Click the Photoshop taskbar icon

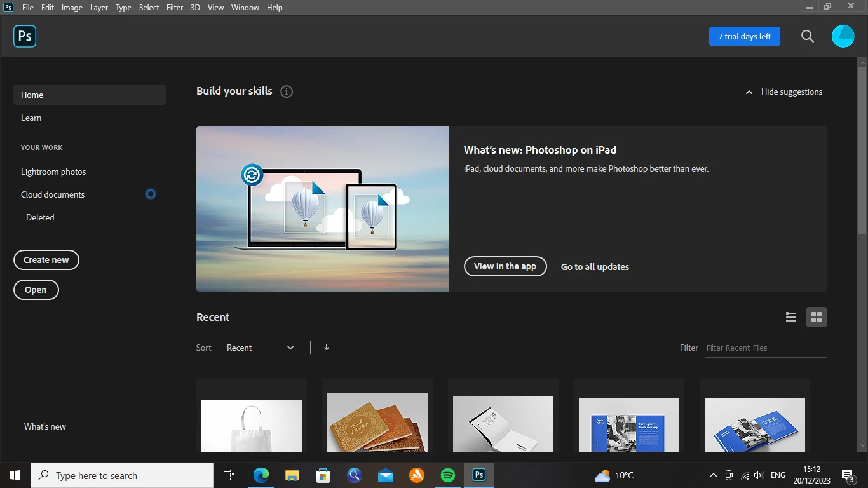pos(479,475)
